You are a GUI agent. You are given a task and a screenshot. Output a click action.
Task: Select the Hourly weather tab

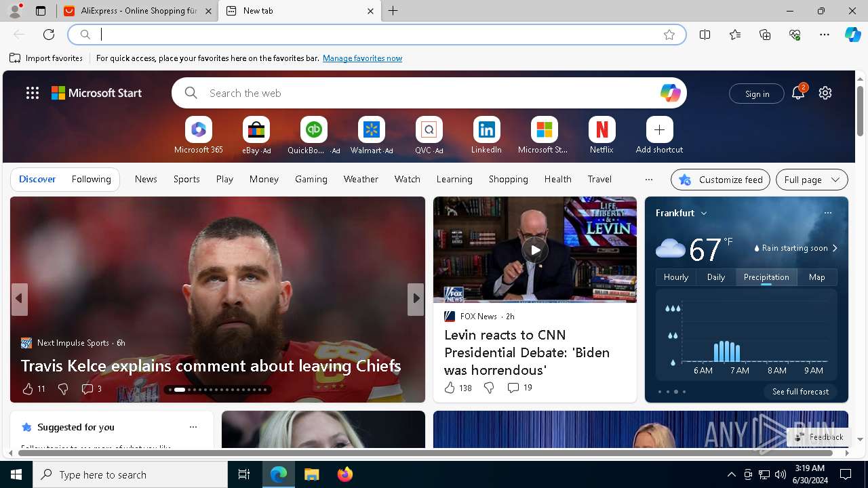pos(676,277)
